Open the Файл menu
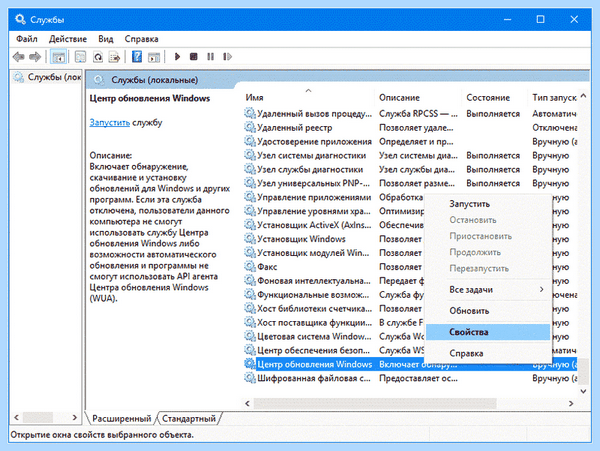 pyautogui.click(x=27, y=39)
